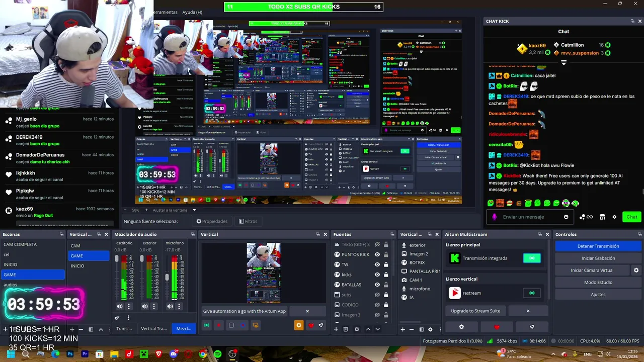Open microfono channel options menu

[x=179, y=306]
